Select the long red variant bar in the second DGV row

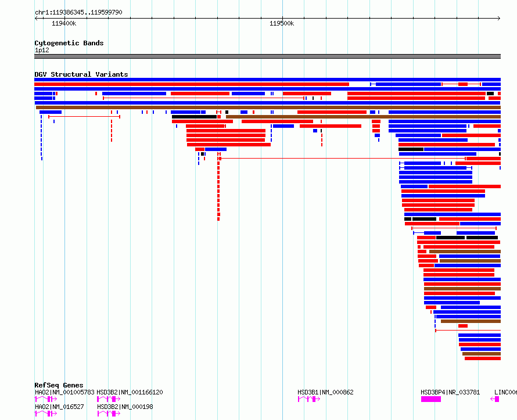click(x=192, y=84)
